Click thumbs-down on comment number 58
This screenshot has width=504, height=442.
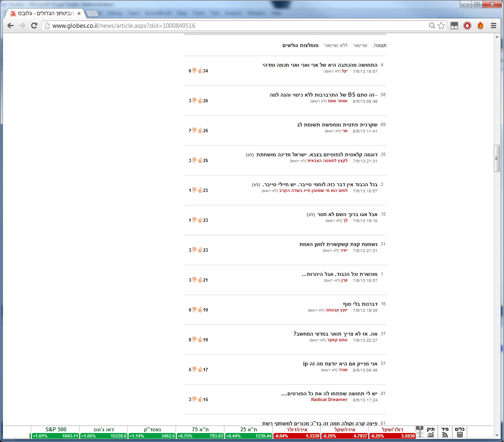pyautogui.click(x=194, y=101)
